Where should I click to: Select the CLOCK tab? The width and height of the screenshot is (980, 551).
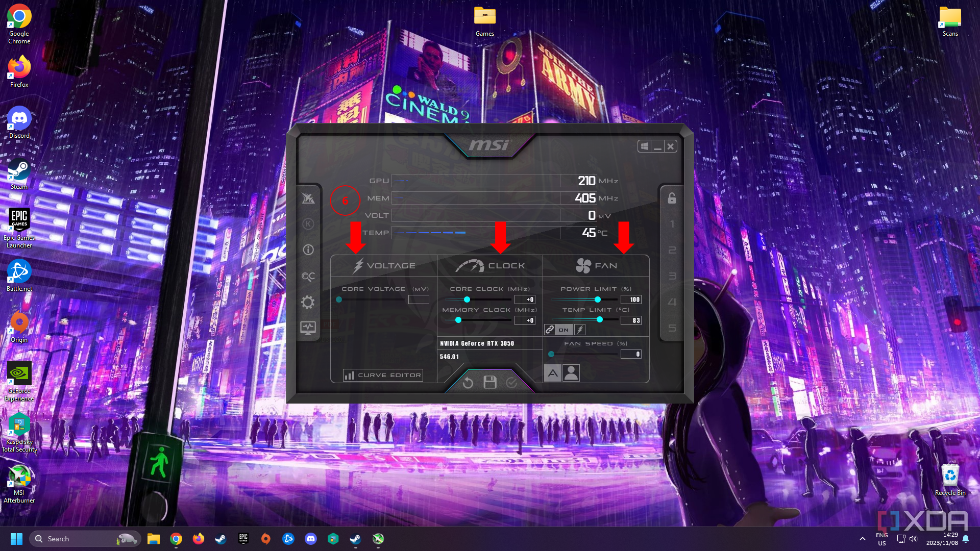tap(489, 265)
